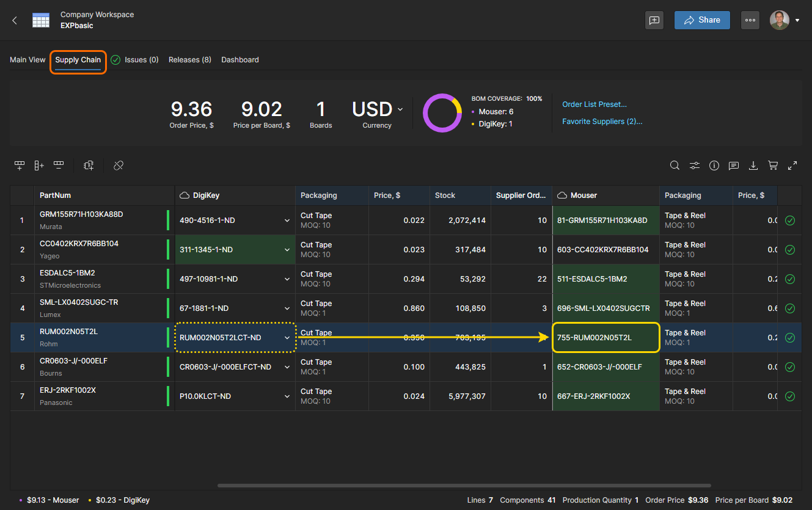The image size is (812, 510).
Task: Click the add component chip icon
Action: (89, 165)
